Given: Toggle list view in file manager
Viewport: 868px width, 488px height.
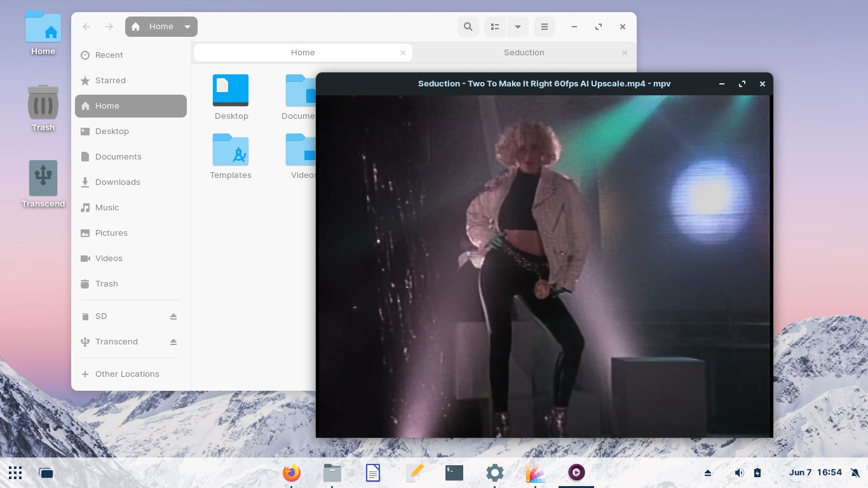Looking at the screenshot, I should 495,27.
